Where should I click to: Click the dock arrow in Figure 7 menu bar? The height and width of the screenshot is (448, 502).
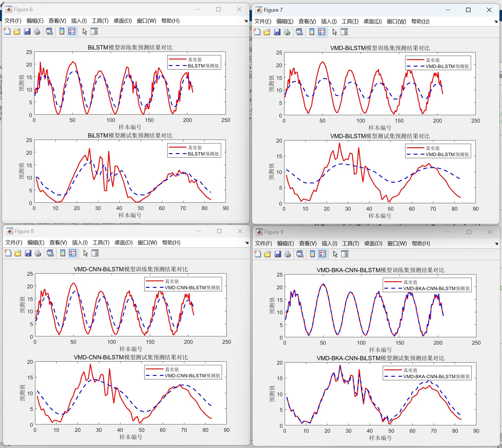(496, 22)
